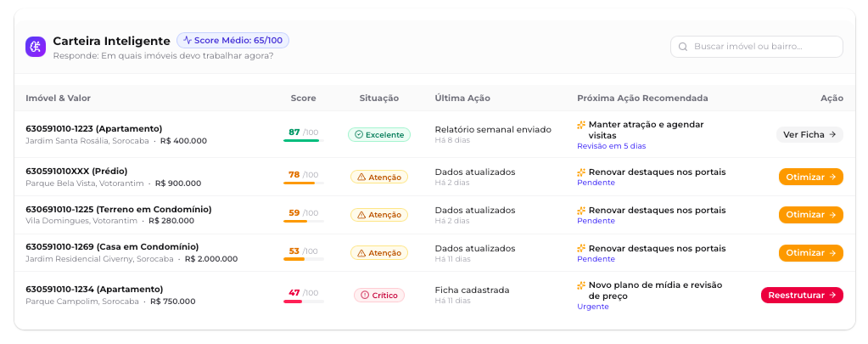This screenshot has width=868, height=344.
Task: Select property 630591010XXX (Prédio)
Action: click(76, 172)
